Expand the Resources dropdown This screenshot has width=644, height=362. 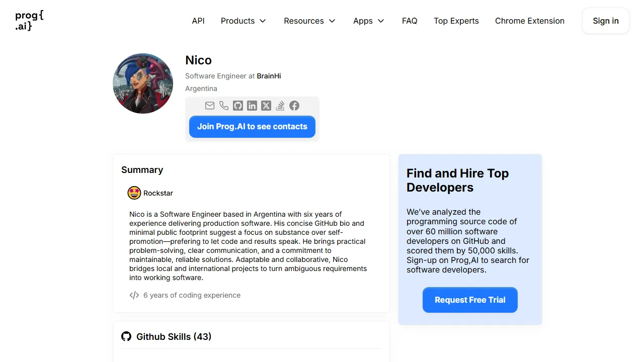pos(309,21)
